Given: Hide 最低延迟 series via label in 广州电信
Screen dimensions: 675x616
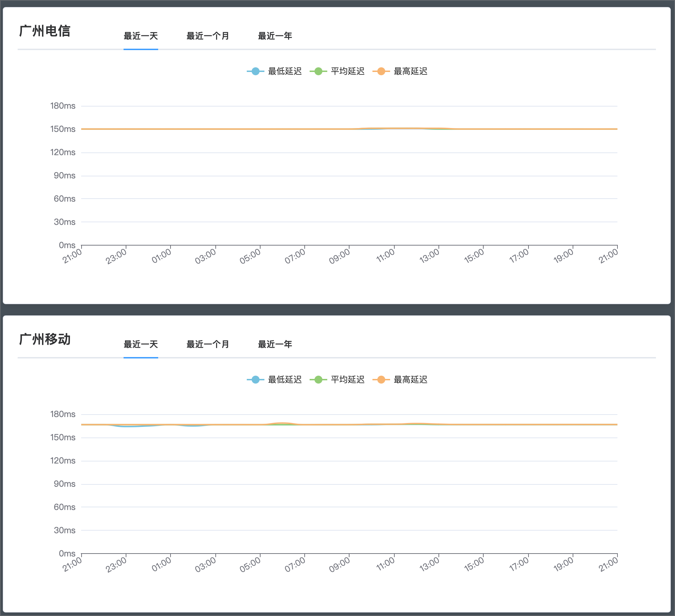Looking at the screenshot, I should 285,71.
